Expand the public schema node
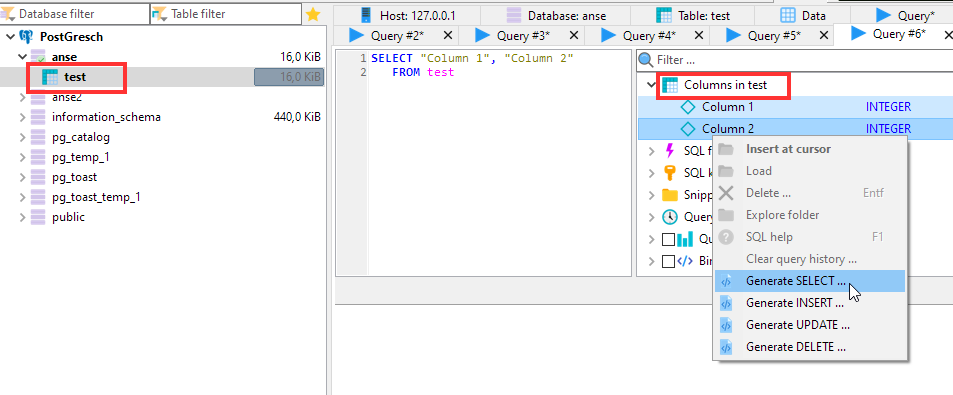The image size is (953, 395). pyautogui.click(x=22, y=218)
